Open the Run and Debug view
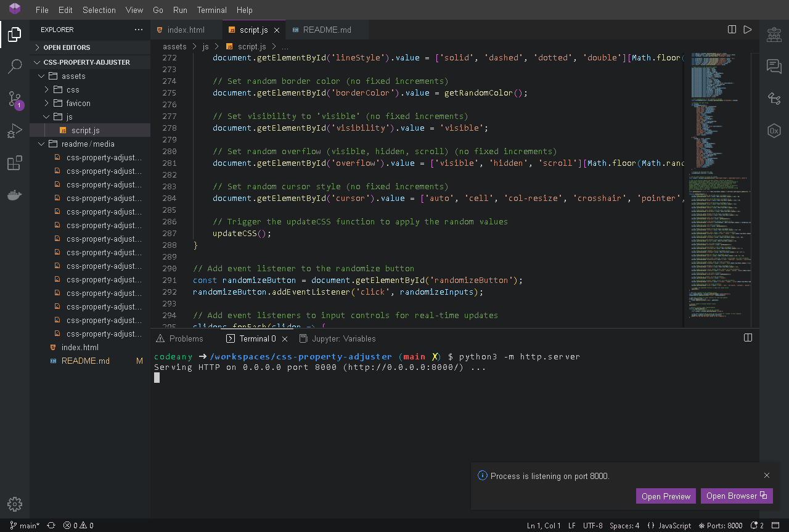The image size is (789, 532). 15,131
